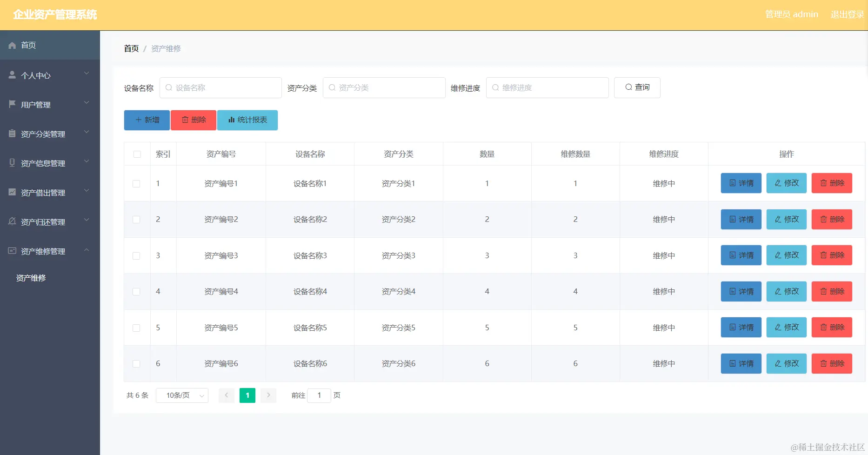Edit the 资产编号2 row
This screenshot has width=868, height=455.
[787, 219]
